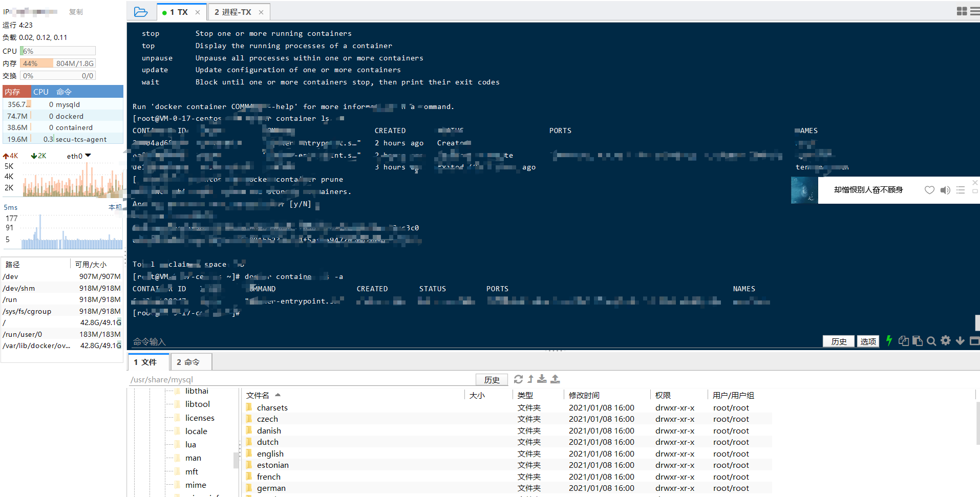
Task: Sort files by 权限 column
Action: click(663, 395)
